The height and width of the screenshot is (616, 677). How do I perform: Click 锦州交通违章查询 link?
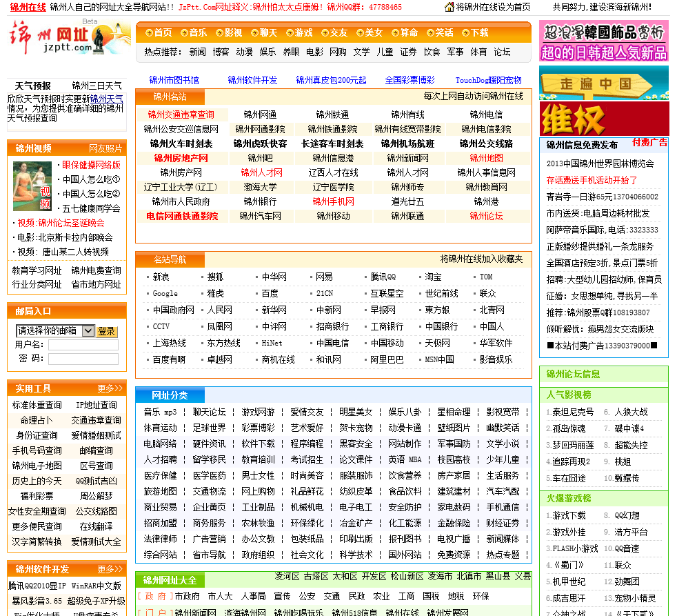pyautogui.click(x=181, y=115)
